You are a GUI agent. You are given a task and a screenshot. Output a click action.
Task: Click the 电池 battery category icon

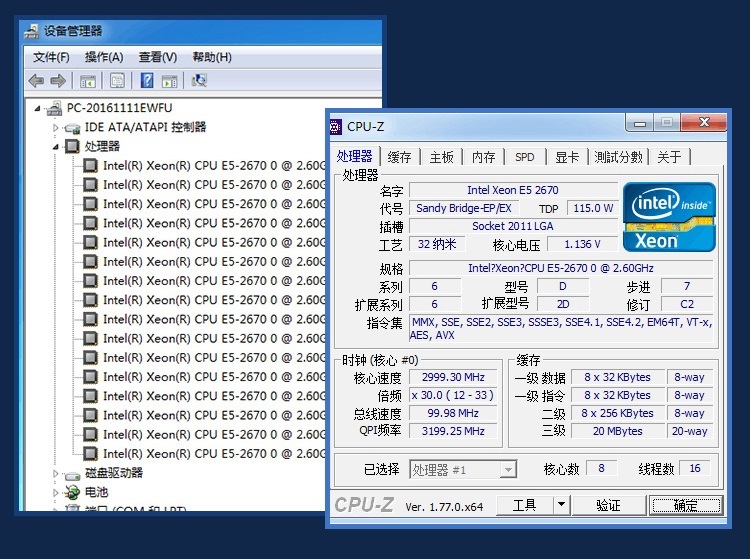point(72,492)
